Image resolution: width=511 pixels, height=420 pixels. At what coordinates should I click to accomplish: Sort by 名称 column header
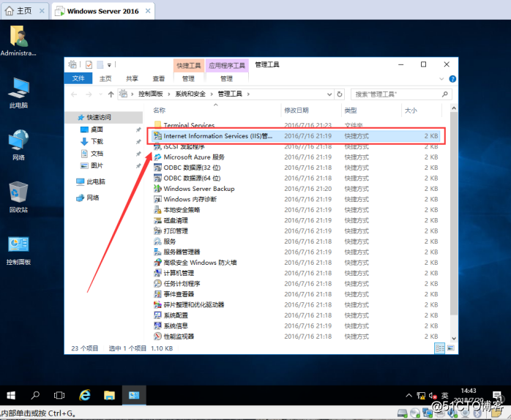point(160,110)
